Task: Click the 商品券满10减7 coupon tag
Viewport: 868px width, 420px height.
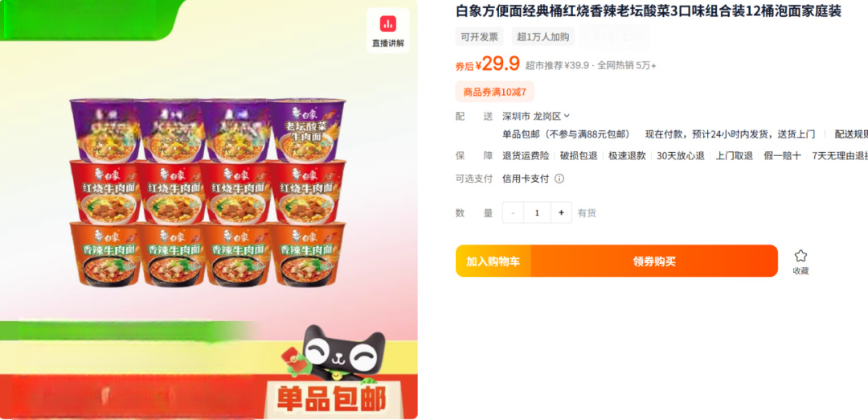Action: pos(495,92)
